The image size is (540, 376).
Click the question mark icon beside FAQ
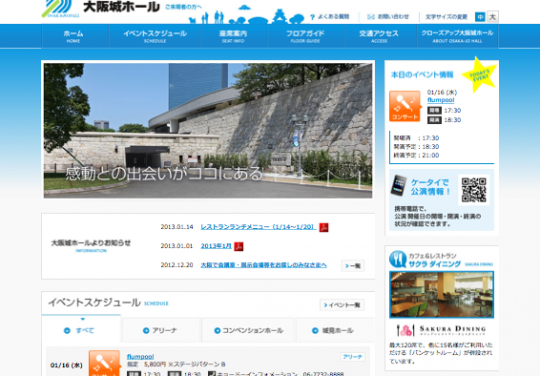coord(312,17)
